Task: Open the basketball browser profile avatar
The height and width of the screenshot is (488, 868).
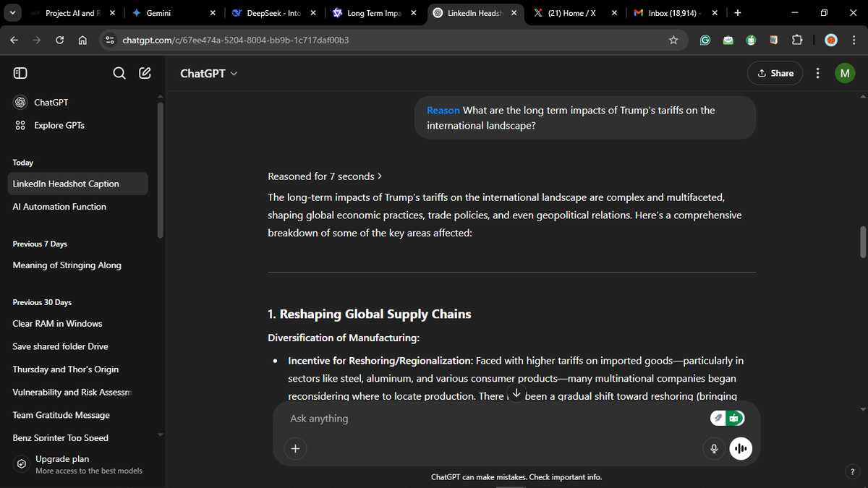Action: pos(831,40)
